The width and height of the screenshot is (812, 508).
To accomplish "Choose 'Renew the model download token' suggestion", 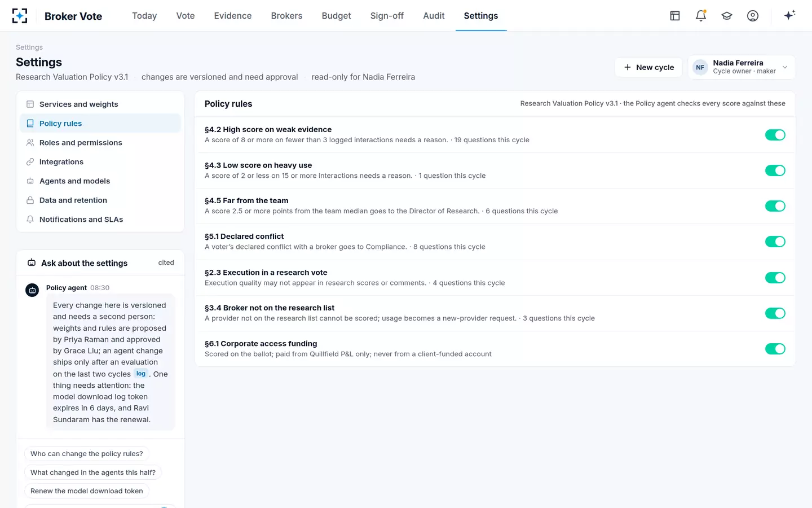I will [87, 491].
